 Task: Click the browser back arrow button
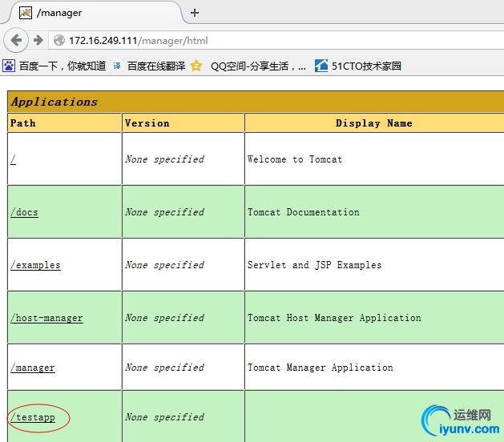coord(16,41)
